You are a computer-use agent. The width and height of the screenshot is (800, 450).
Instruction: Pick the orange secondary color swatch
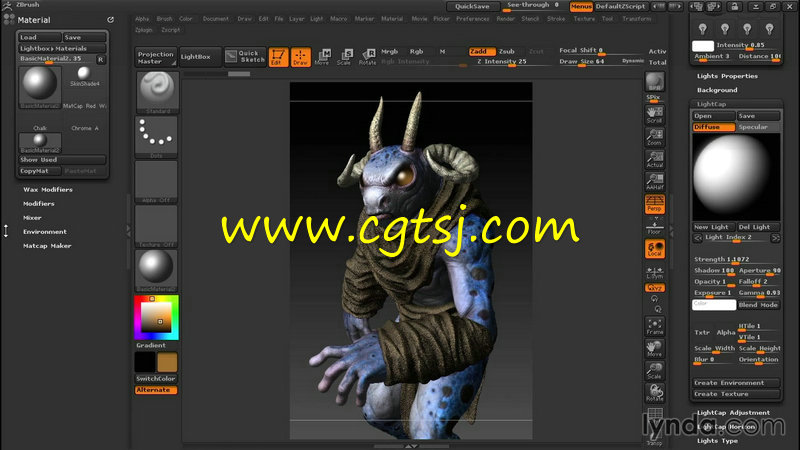(x=167, y=362)
